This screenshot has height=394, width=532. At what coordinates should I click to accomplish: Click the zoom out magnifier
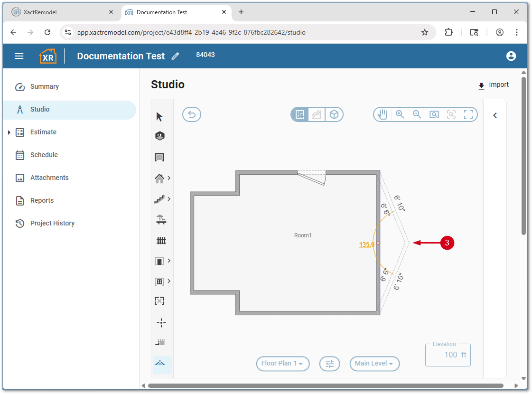(417, 114)
